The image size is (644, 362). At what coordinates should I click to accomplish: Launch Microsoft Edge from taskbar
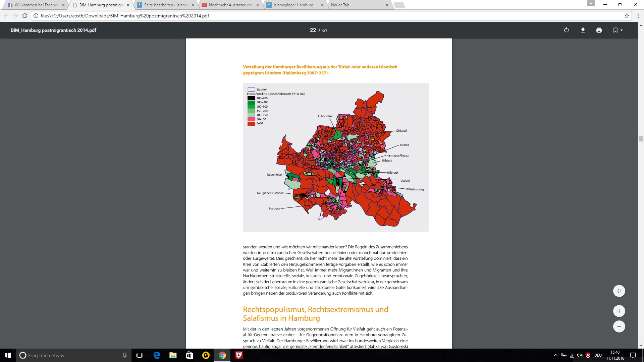point(157,355)
